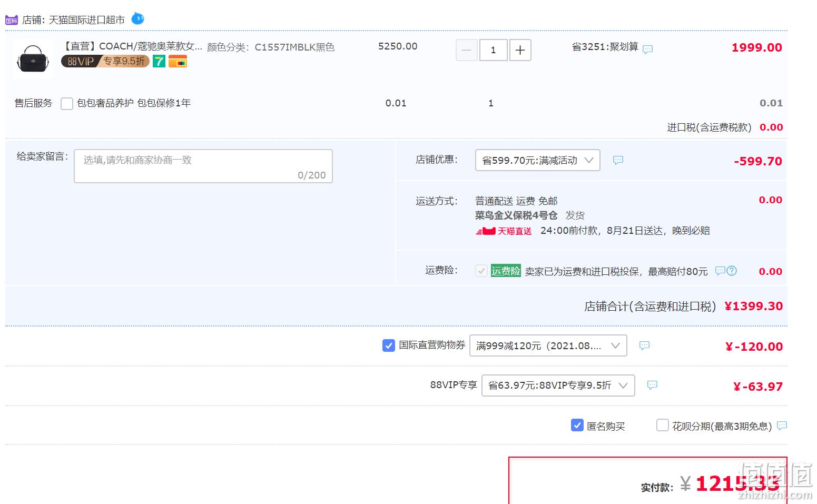Click the 进口税(含运费税款) label
The width and height of the screenshot is (817, 504).
710,127
